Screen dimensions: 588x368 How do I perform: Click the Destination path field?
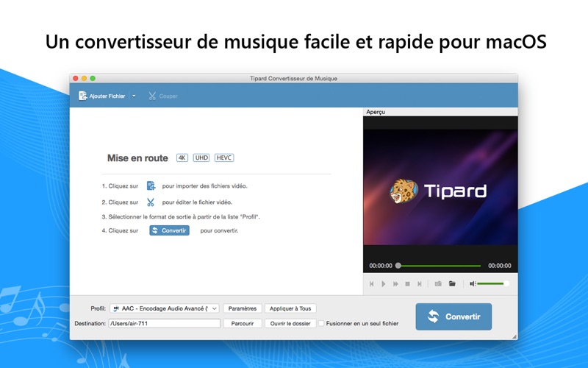coord(164,323)
